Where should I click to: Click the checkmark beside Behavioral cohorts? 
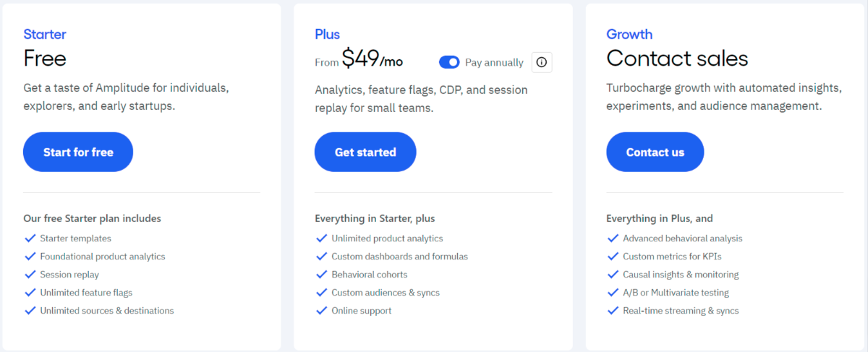click(x=322, y=275)
